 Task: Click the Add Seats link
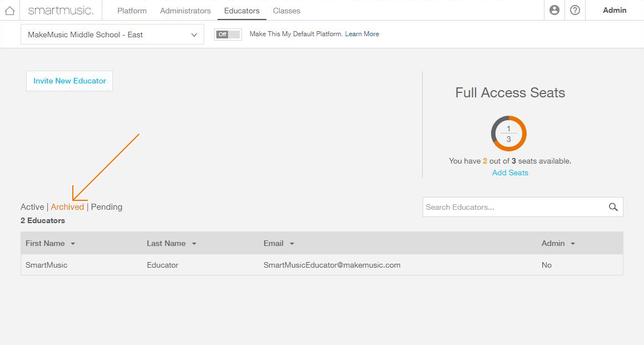510,173
